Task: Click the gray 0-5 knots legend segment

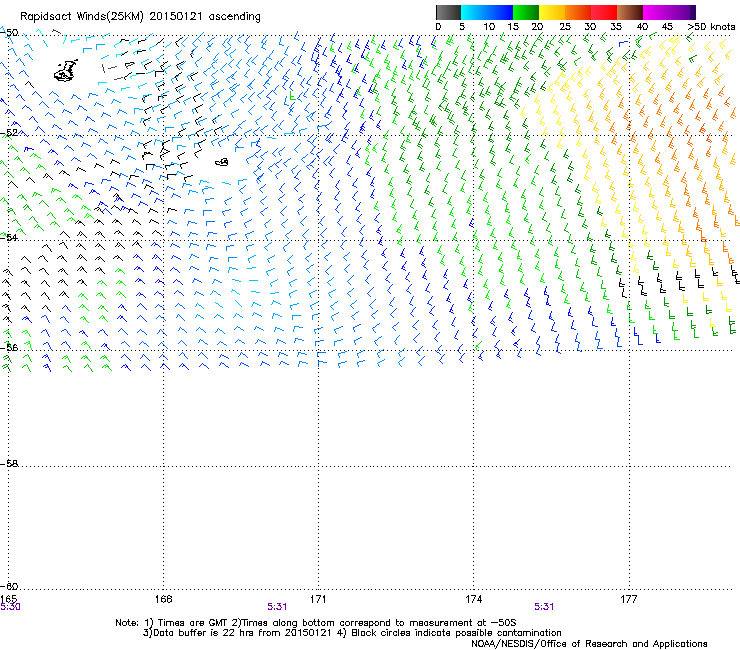Action: pyautogui.click(x=448, y=12)
